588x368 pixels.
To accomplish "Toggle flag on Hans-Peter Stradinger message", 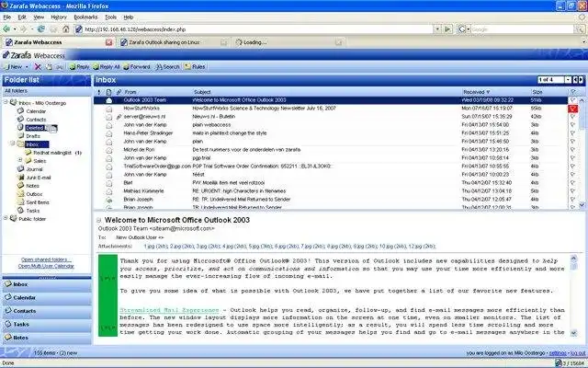I will pyautogui.click(x=572, y=133).
